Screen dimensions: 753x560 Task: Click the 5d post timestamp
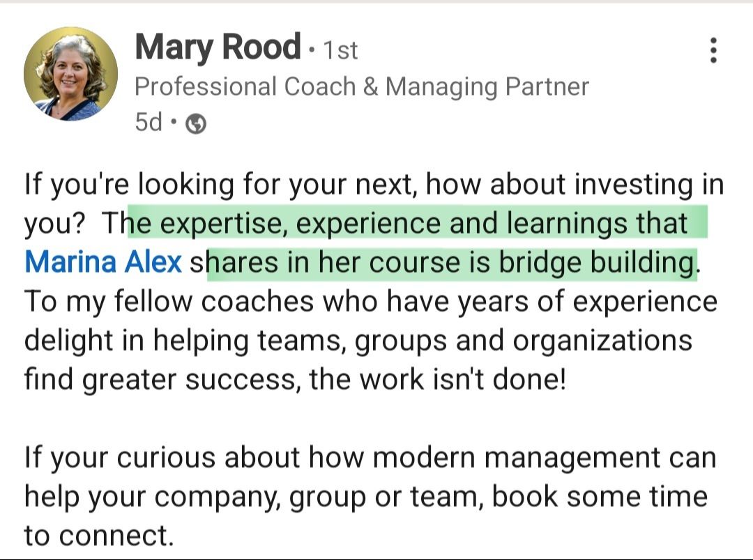[x=148, y=123]
